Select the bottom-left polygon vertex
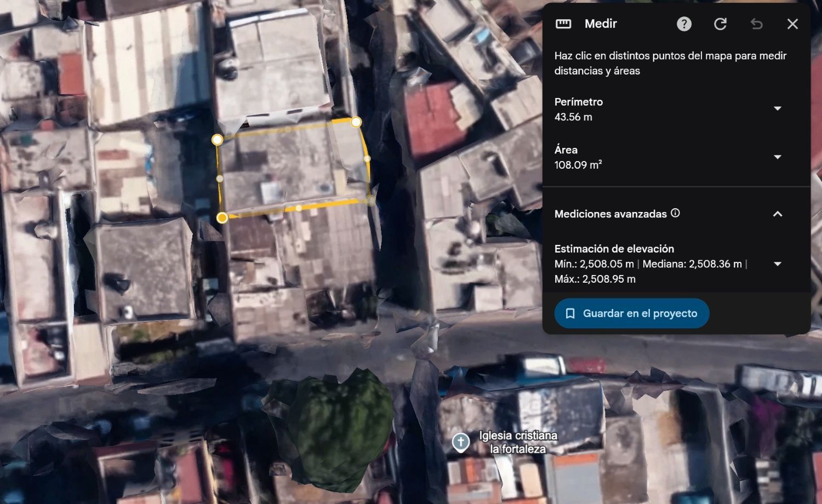This screenshot has height=504, width=822. pos(222,218)
